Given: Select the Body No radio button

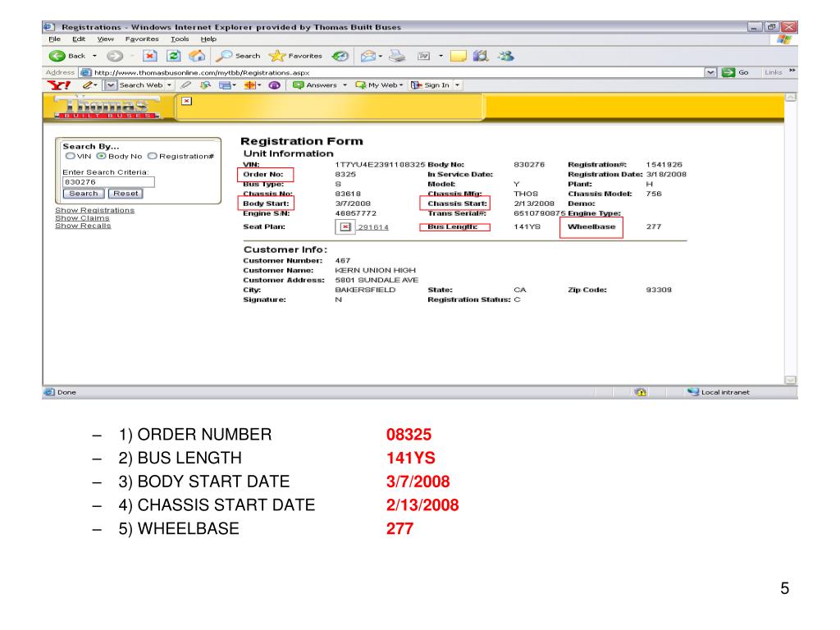Looking at the screenshot, I should [x=101, y=157].
